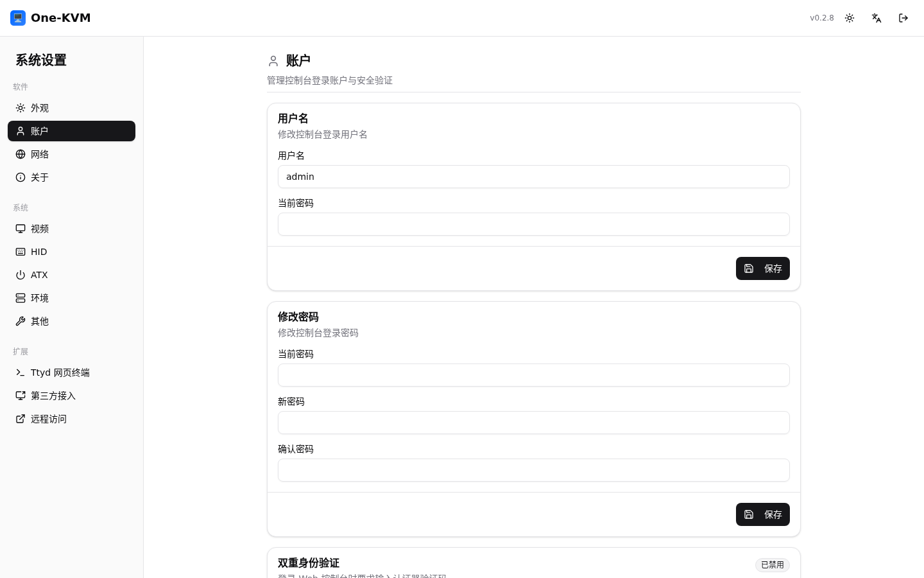Click the 新密码 new password field

[534, 423]
